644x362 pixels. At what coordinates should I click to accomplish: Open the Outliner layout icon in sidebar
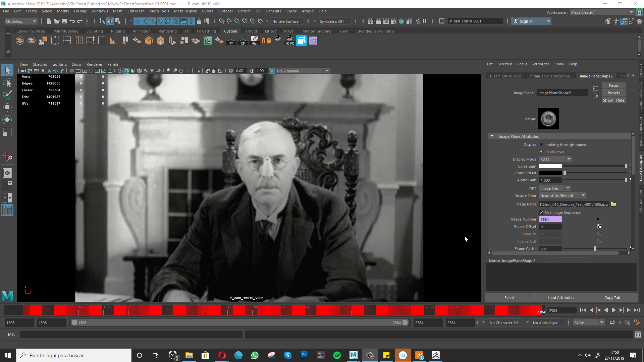(7, 210)
